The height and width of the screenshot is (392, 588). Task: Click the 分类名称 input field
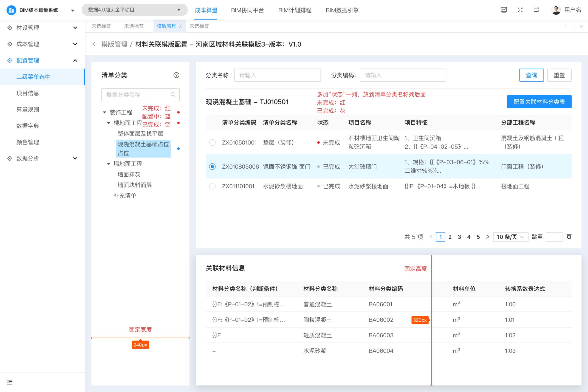click(x=277, y=75)
